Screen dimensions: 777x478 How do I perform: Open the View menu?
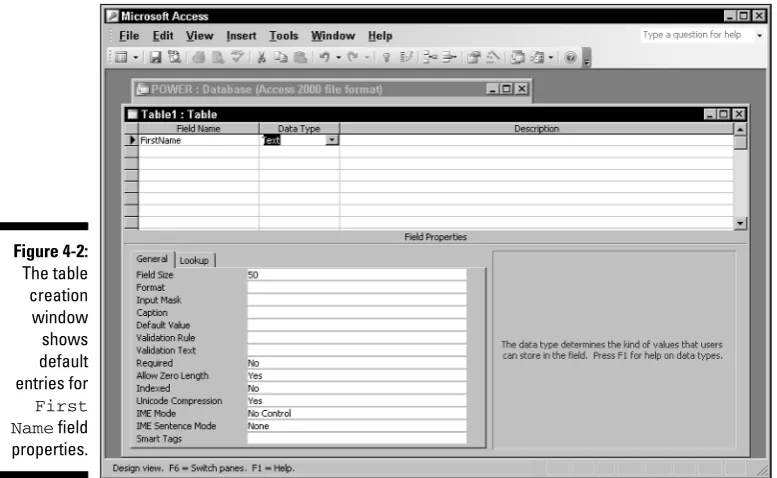click(200, 36)
